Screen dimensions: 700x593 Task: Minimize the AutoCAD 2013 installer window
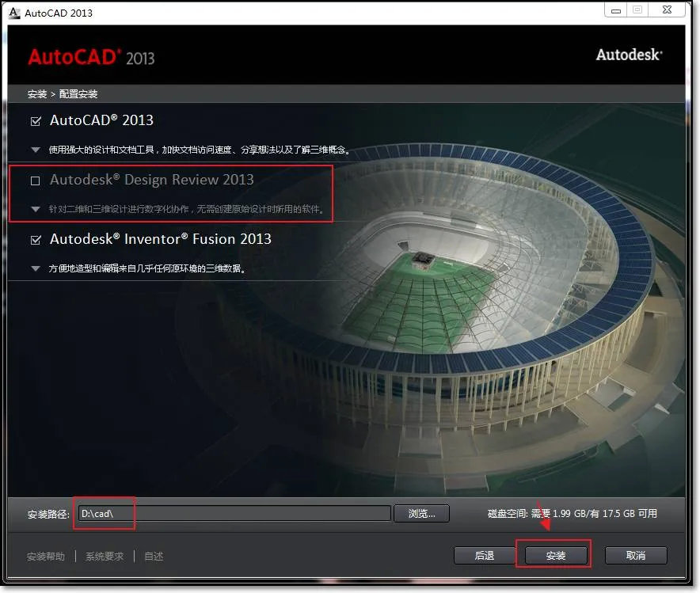coord(615,10)
